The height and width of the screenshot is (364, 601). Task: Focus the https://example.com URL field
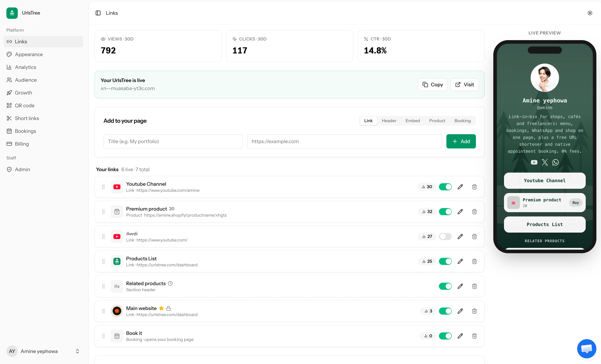(x=344, y=141)
